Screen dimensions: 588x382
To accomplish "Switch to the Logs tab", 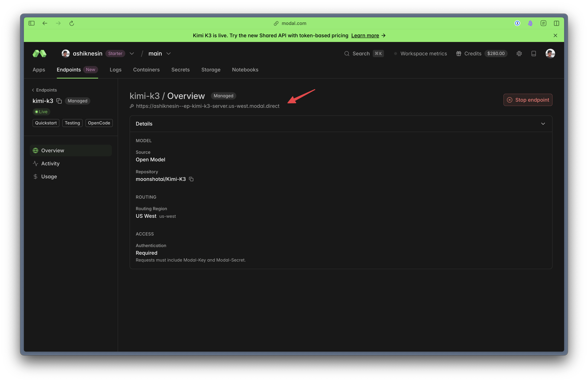I will 116,70.
